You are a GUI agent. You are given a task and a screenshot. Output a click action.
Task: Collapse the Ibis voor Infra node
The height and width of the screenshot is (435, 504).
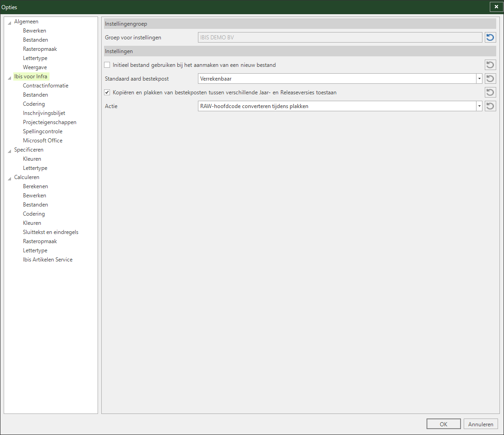[x=10, y=77]
